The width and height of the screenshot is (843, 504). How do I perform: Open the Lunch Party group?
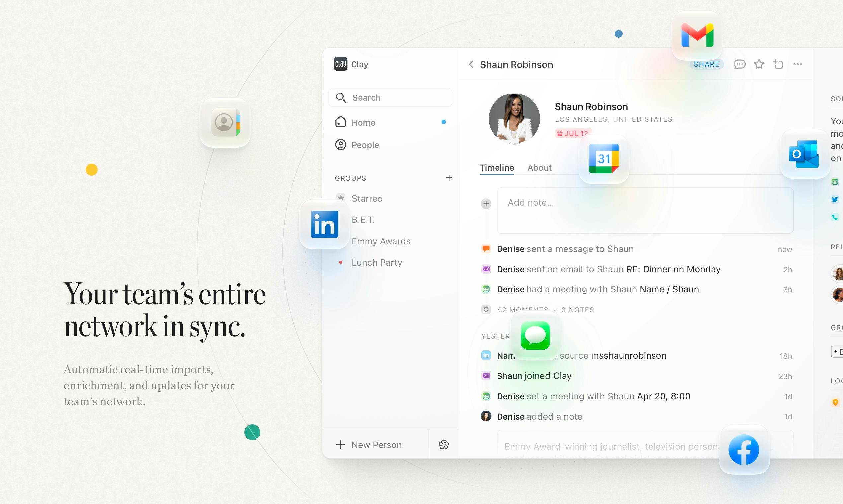(377, 263)
